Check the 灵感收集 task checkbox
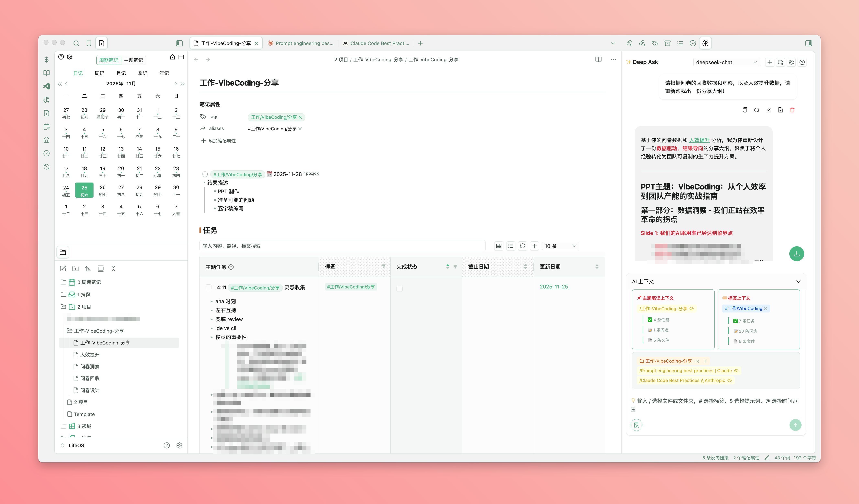859x504 pixels. [x=208, y=288]
